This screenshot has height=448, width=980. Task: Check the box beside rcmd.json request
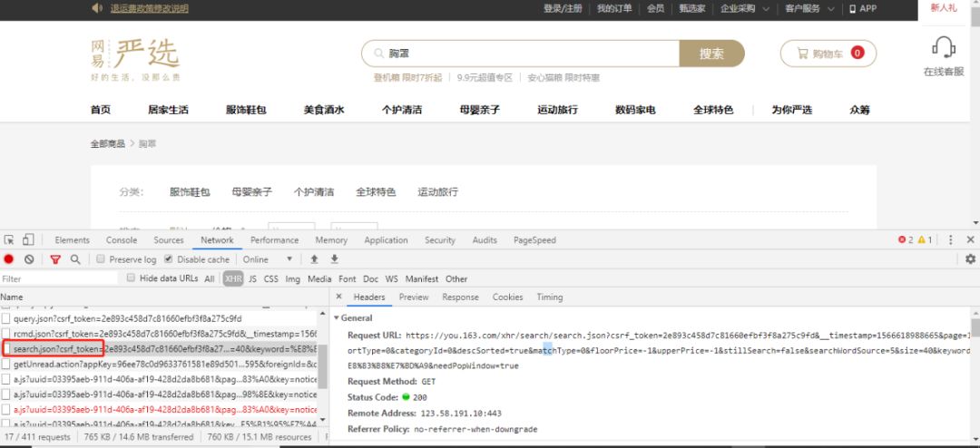coord(6,334)
